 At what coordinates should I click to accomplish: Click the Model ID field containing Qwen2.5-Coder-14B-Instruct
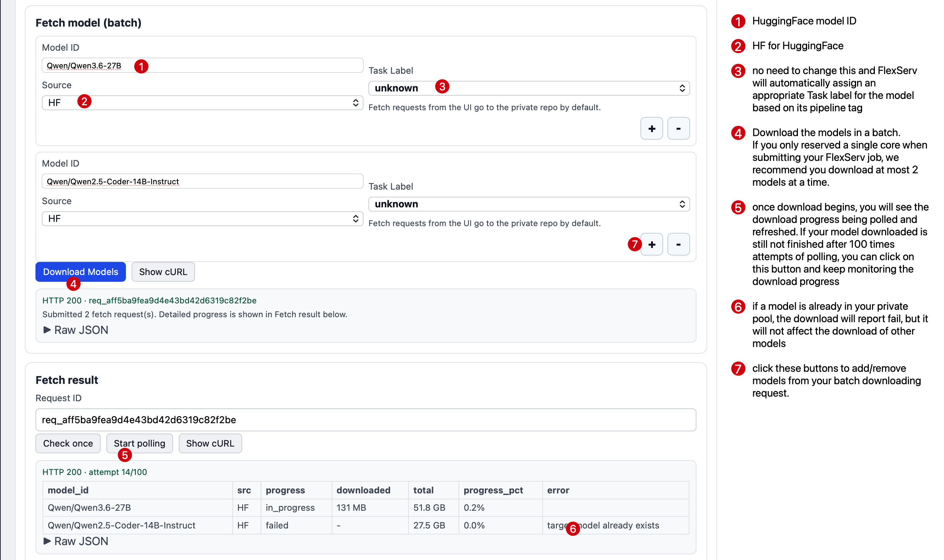point(202,181)
